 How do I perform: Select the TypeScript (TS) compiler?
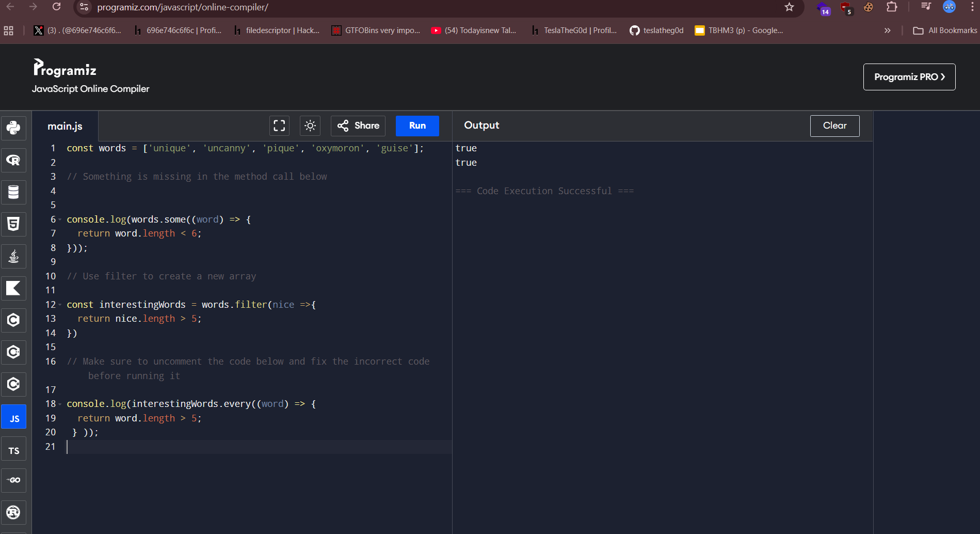pyautogui.click(x=13, y=450)
